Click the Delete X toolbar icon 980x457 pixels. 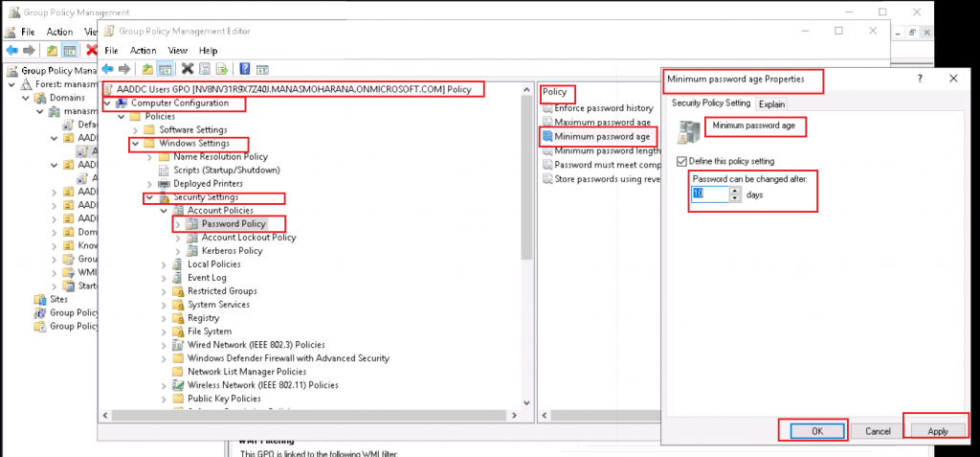coord(188,69)
